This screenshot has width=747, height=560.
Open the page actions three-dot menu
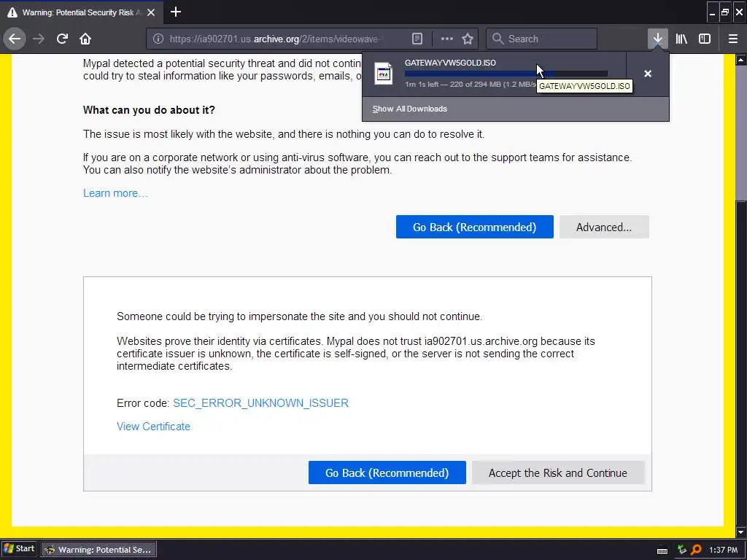pos(447,39)
